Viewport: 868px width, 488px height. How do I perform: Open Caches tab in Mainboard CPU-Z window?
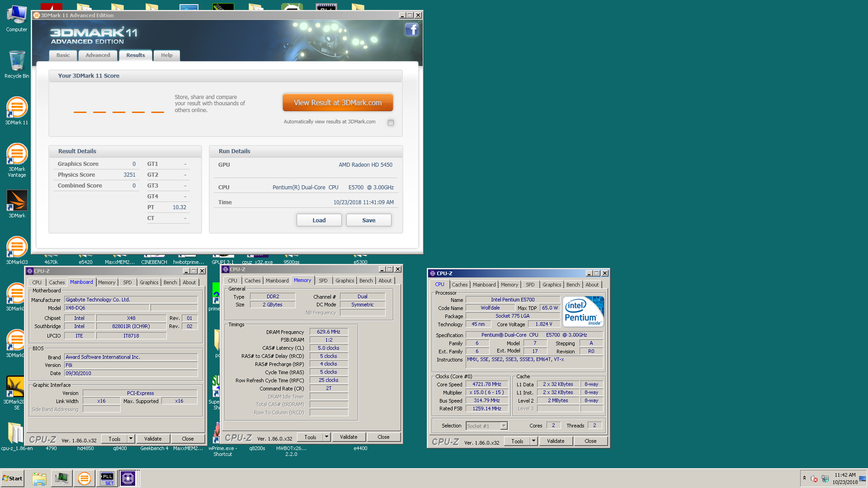57,282
